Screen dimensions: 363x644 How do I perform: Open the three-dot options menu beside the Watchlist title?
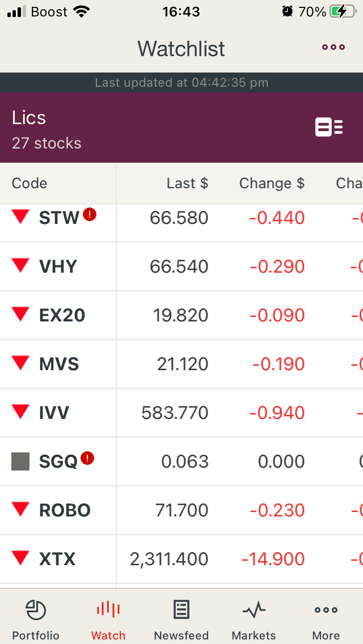click(x=334, y=47)
